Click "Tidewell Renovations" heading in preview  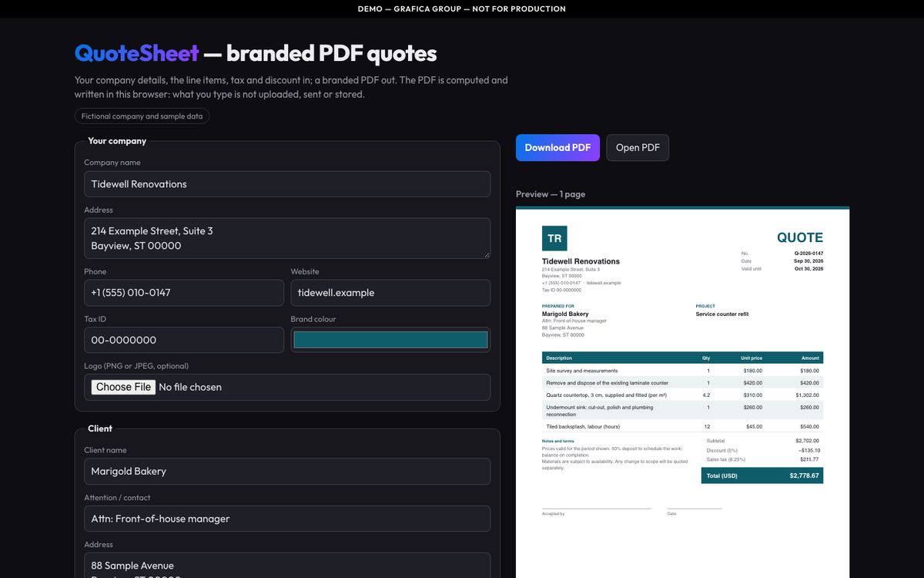tap(581, 261)
